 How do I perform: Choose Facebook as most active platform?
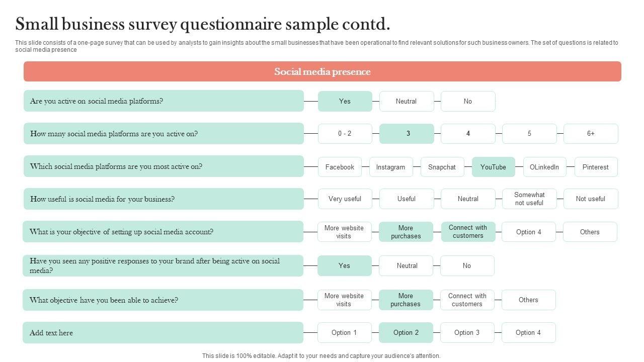(x=340, y=167)
